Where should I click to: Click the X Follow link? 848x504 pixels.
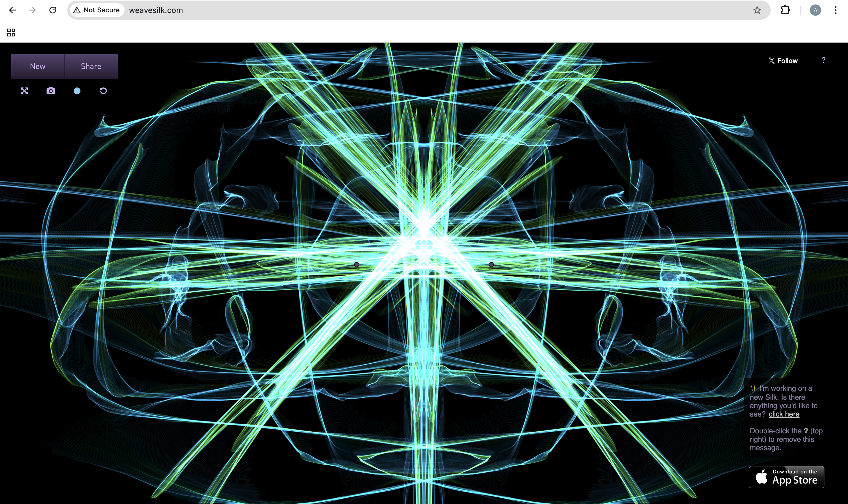[x=783, y=61]
